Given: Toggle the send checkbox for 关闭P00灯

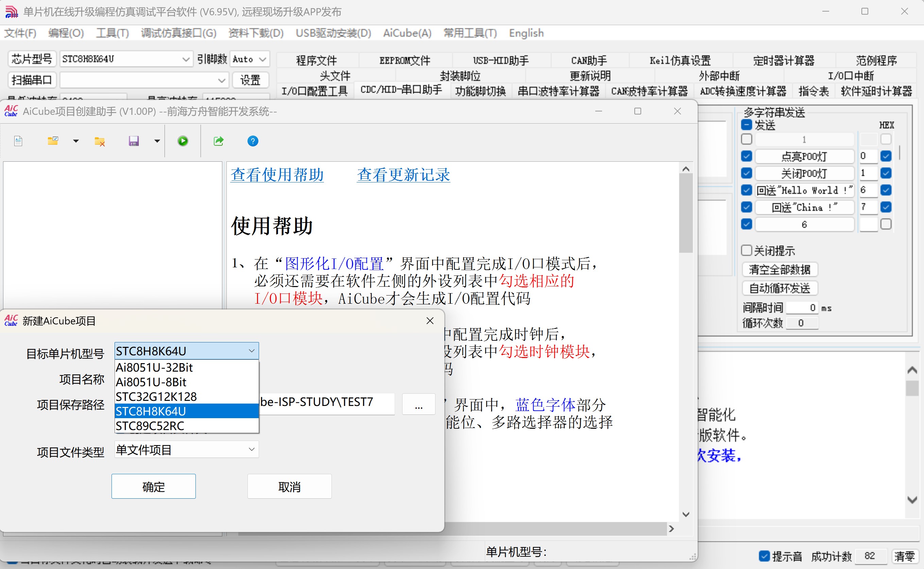Looking at the screenshot, I should pyautogui.click(x=747, y=173).
